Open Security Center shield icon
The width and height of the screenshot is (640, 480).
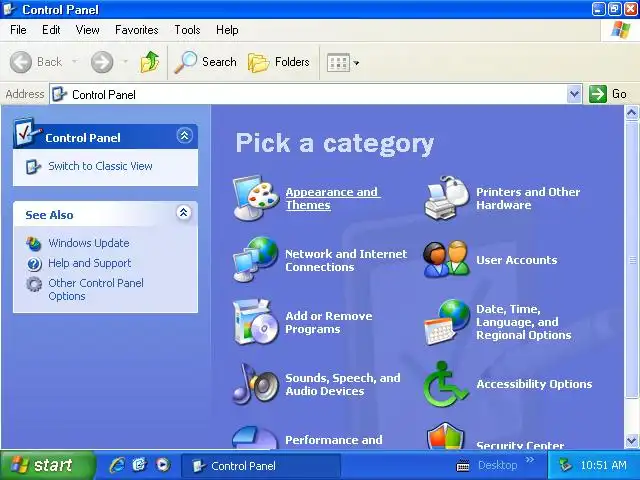point(446,436)
